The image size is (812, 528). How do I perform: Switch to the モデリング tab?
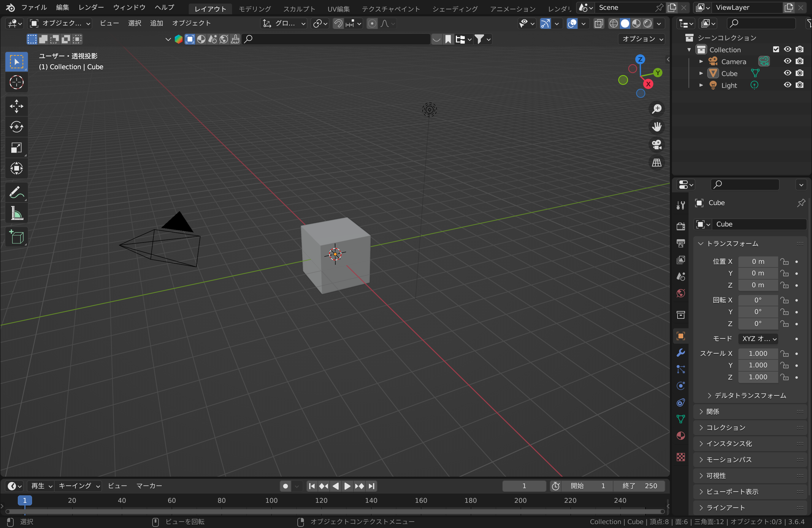click(255, 9)
